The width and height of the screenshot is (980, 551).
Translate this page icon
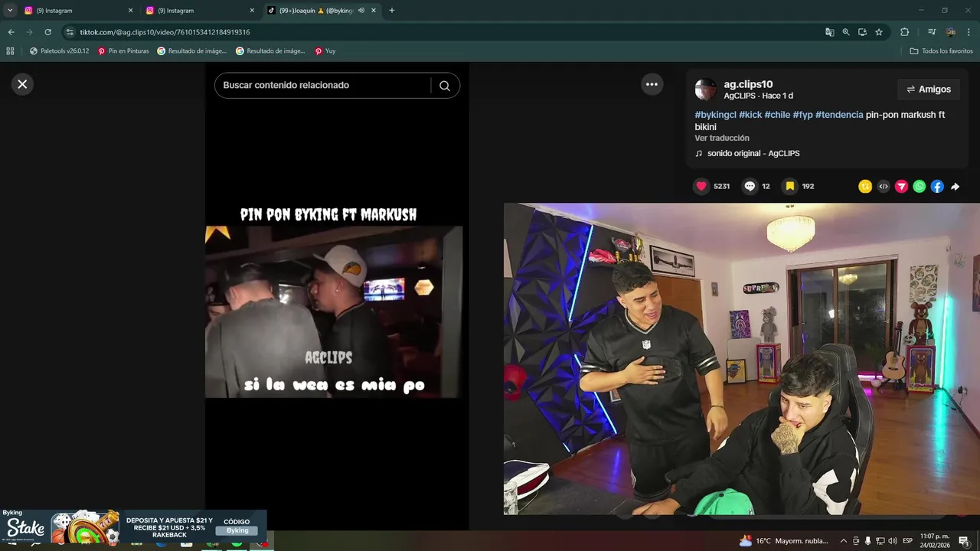pos(829,32)
